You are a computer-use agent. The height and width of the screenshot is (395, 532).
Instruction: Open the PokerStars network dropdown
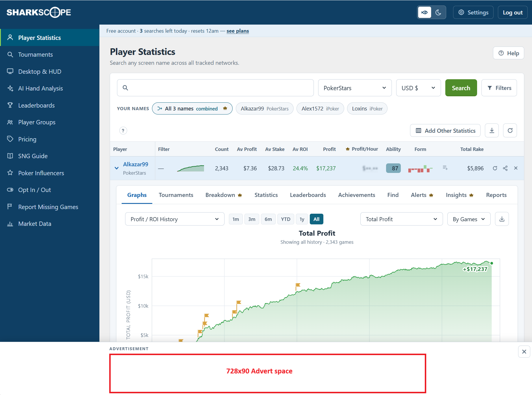pyautogui.click(x=355, y=88)
